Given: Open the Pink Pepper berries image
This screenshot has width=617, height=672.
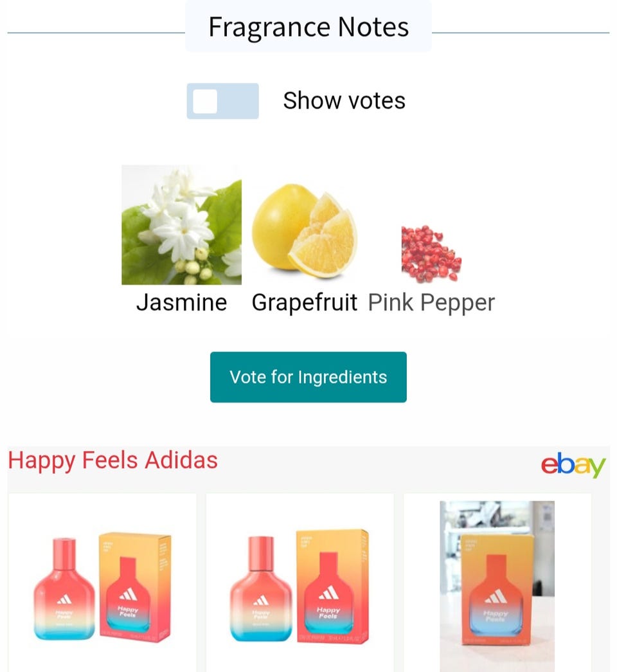Looking at the screenshot, I should 431,254.
